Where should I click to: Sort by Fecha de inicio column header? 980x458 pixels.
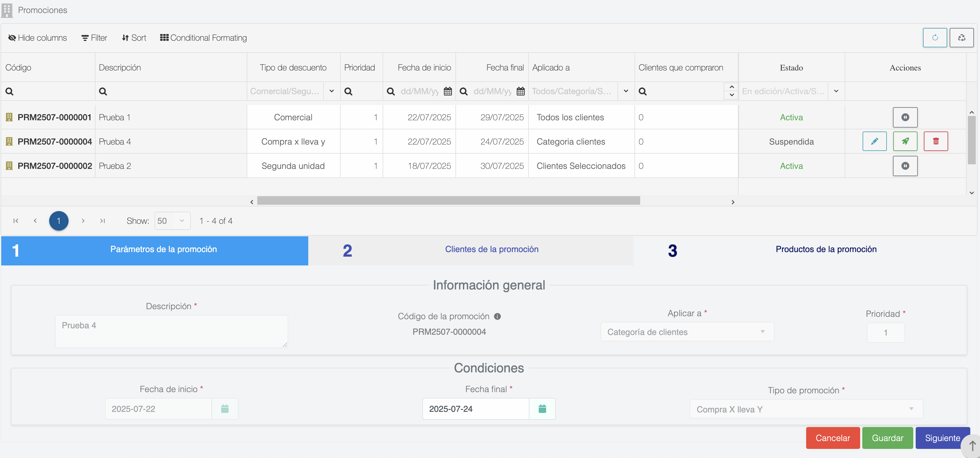[x=419, y=67]
